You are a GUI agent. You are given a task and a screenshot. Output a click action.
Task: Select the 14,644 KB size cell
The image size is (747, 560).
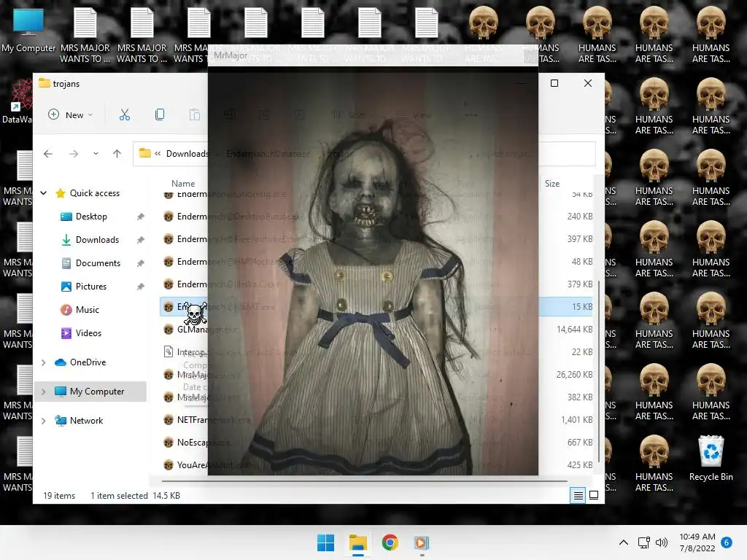click(575, 330)
